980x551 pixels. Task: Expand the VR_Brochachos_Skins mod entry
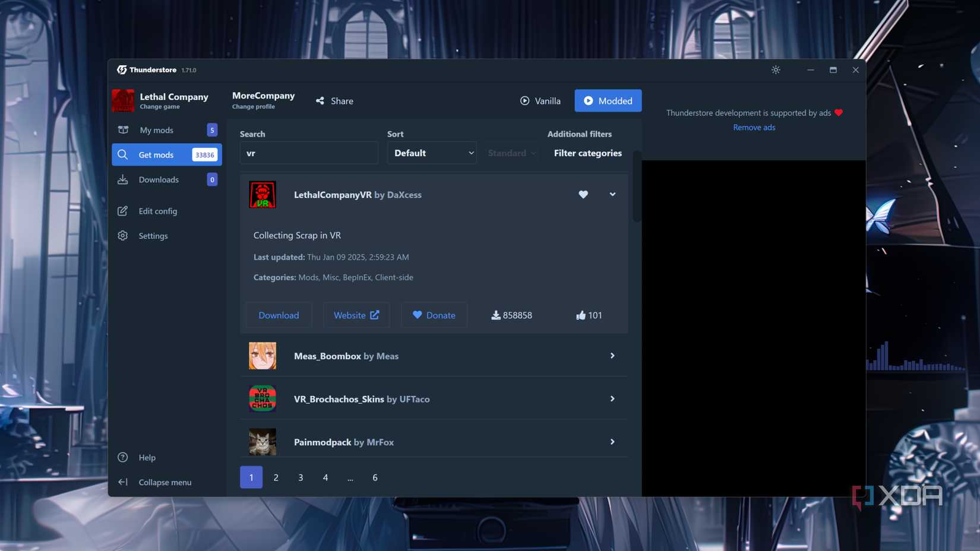point(612,399)
